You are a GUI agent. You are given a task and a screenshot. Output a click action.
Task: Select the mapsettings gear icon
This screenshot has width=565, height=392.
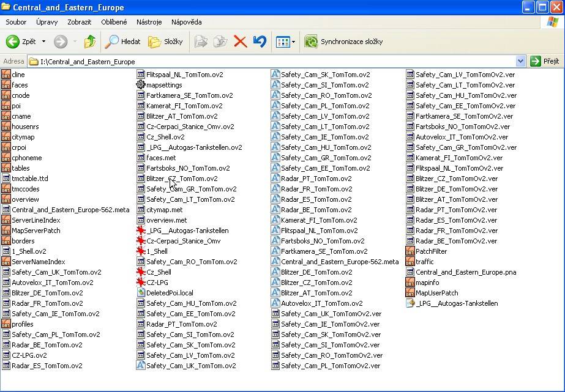click(141, 85)
